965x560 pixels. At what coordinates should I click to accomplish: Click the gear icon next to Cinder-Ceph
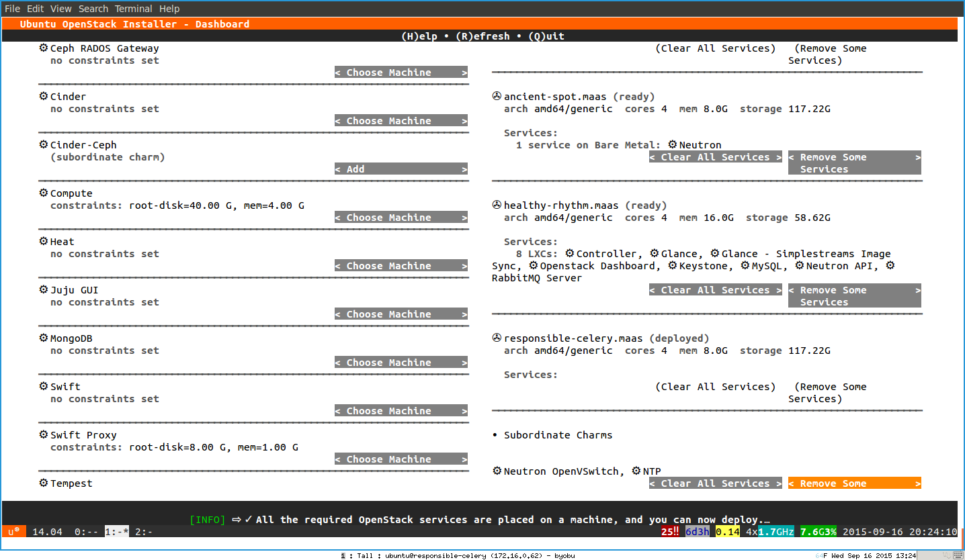click(x=44, y=145)
